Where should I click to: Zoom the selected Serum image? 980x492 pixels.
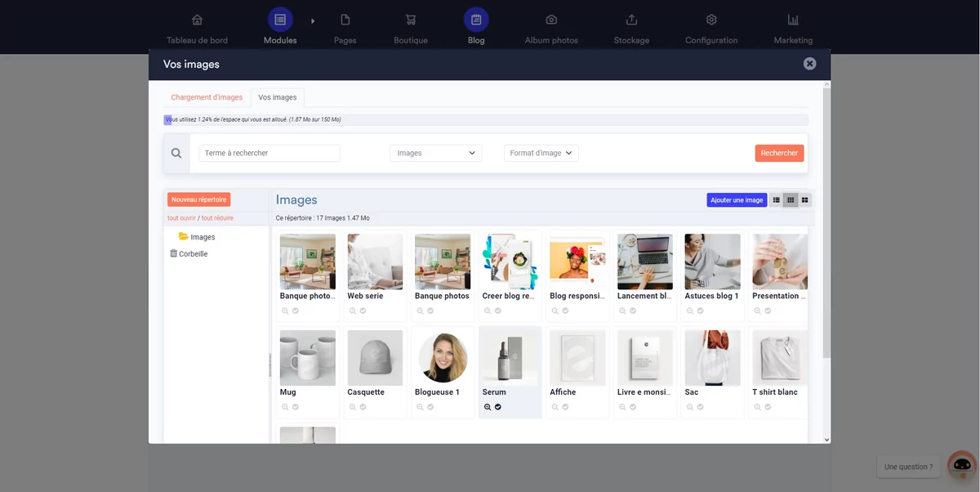tap(488, 407)
